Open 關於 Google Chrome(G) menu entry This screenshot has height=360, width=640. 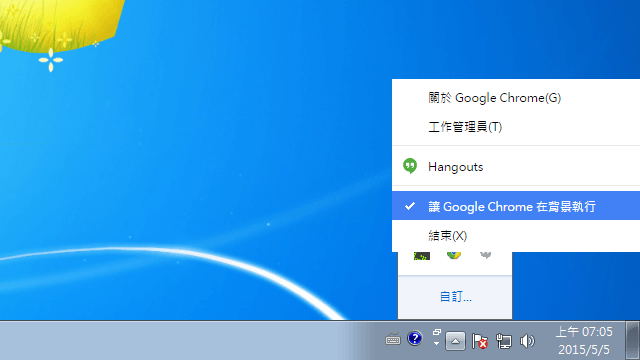(516, 98)
